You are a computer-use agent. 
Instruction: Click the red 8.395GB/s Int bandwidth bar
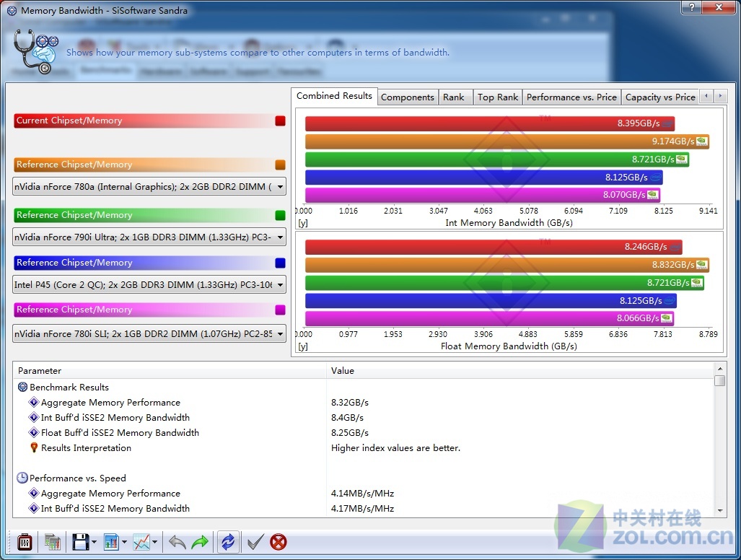click(490, 124)
